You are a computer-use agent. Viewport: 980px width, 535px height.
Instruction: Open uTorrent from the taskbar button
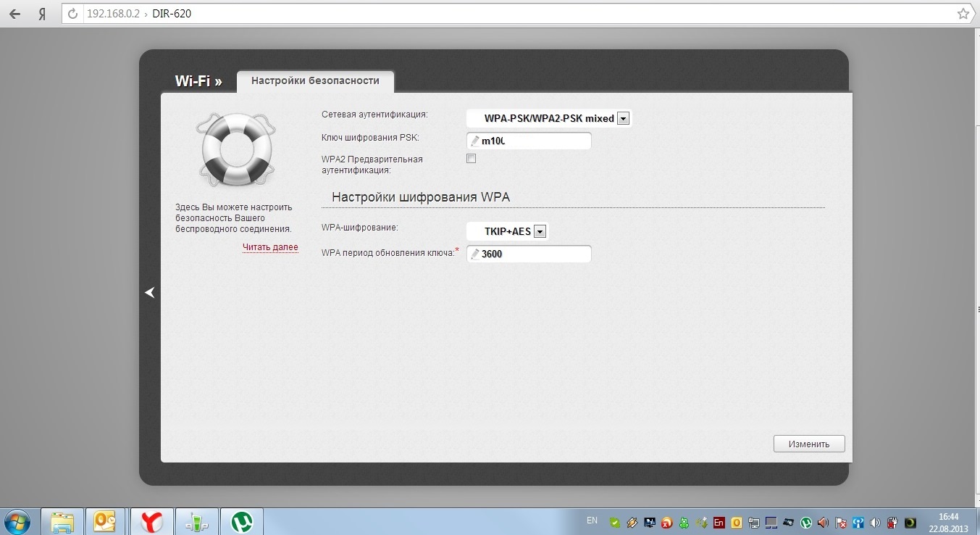tap(241, 521)
